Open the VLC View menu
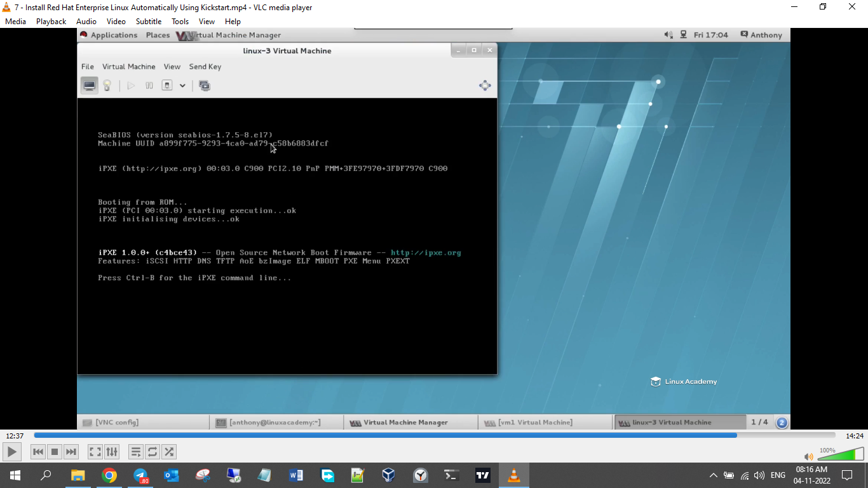This screenshot has width=868, height=488. coord(207,22)
